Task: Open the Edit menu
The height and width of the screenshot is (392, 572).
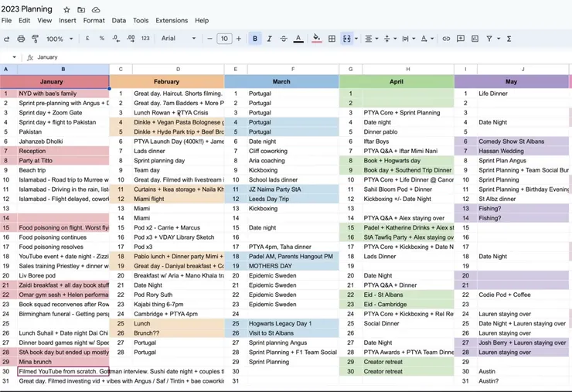Action: coord(25,20)
